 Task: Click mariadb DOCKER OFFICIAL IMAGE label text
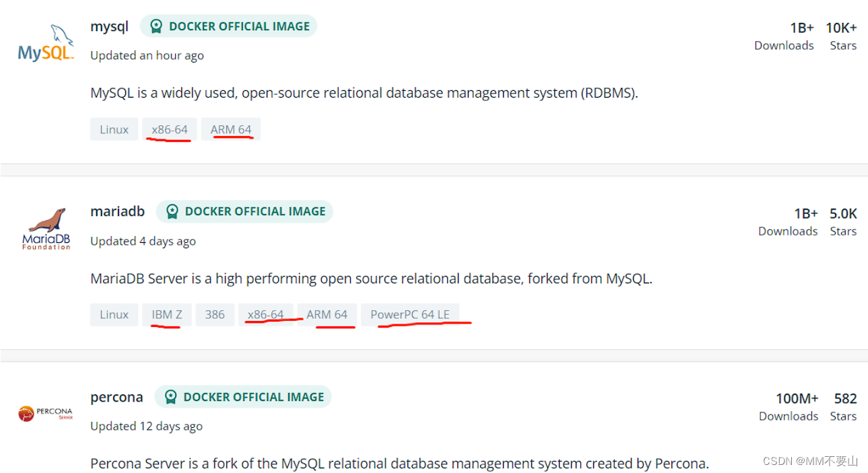click(255, 211)
